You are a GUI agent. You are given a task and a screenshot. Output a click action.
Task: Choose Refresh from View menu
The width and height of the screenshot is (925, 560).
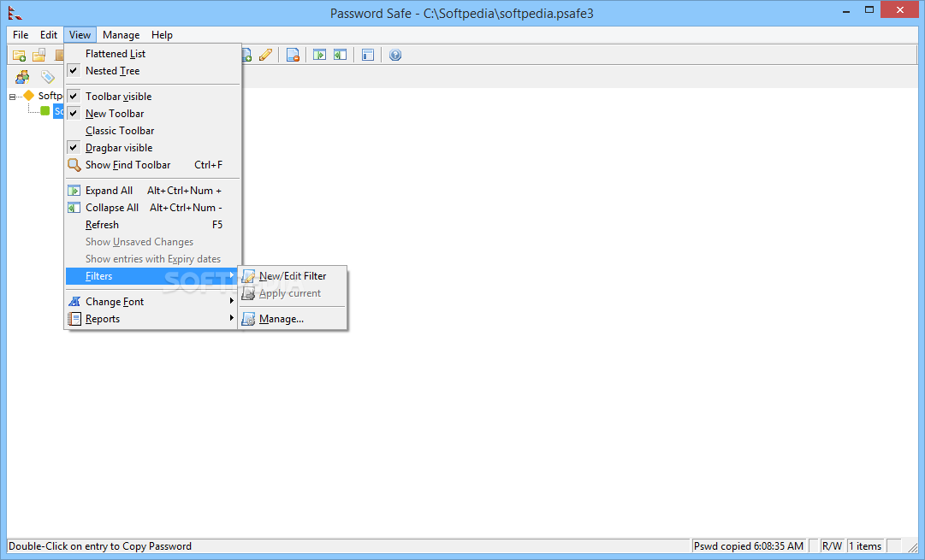click(x=153, y=225)
